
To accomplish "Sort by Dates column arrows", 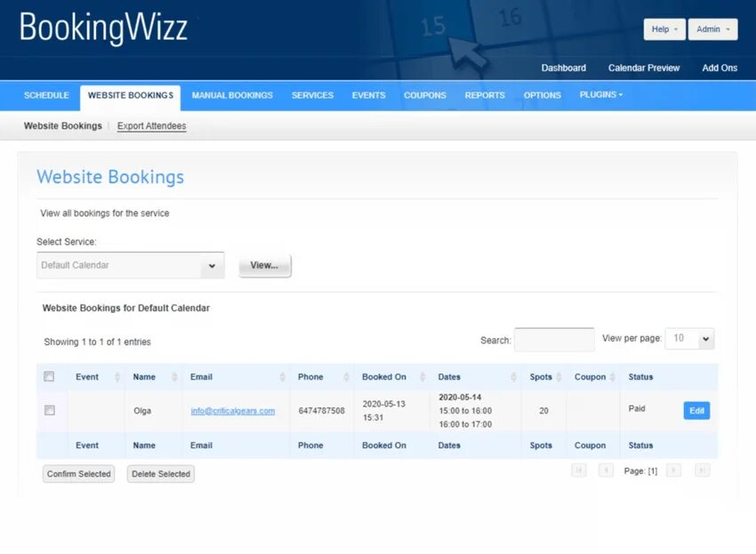I will tap(513, 377).
